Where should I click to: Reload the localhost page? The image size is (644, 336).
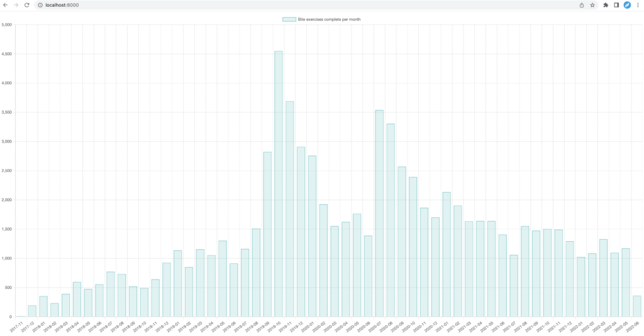click(x=26, y=5)
